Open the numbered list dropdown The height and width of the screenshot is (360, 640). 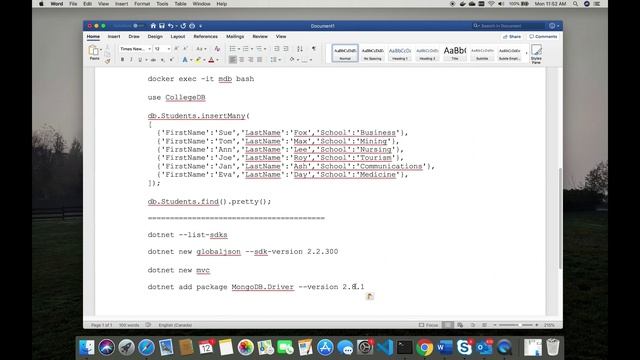[252, 49]
